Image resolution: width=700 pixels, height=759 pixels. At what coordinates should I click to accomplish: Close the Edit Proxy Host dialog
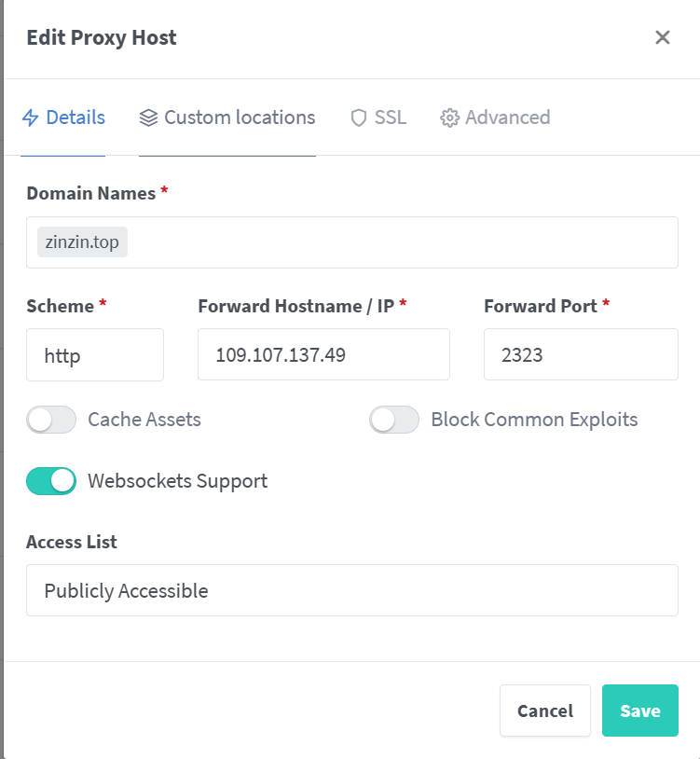(663, 37)
